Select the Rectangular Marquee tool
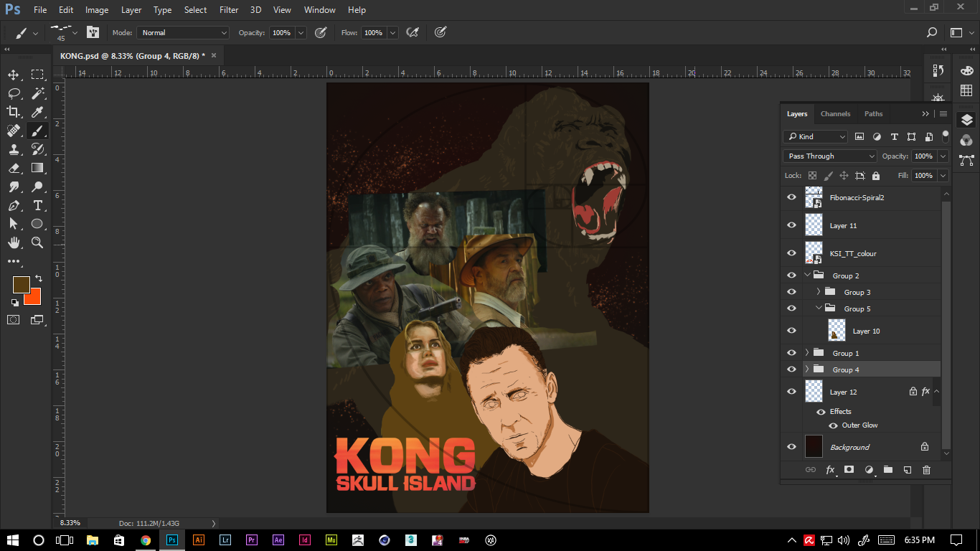The height and width of the screenshot is (551, 980). (37, 75)
